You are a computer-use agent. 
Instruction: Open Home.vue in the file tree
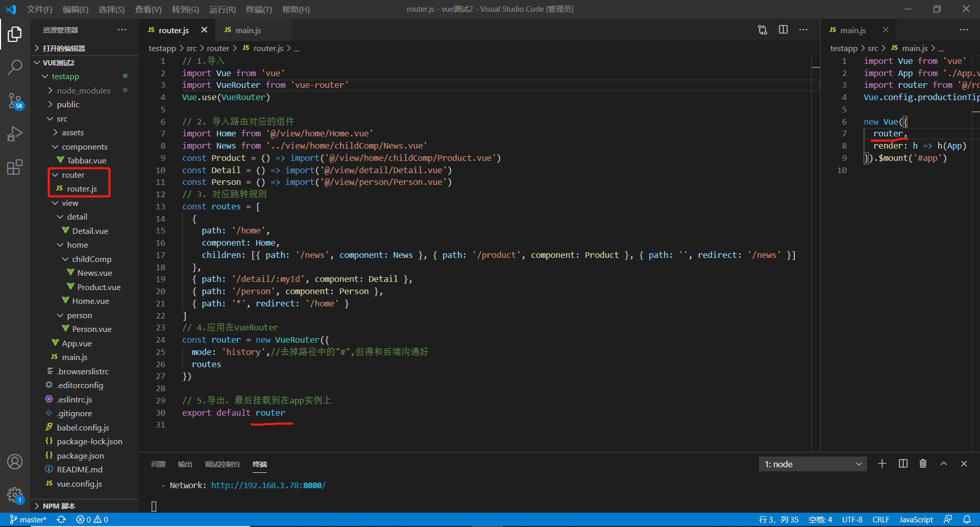(x=90, y=301)
